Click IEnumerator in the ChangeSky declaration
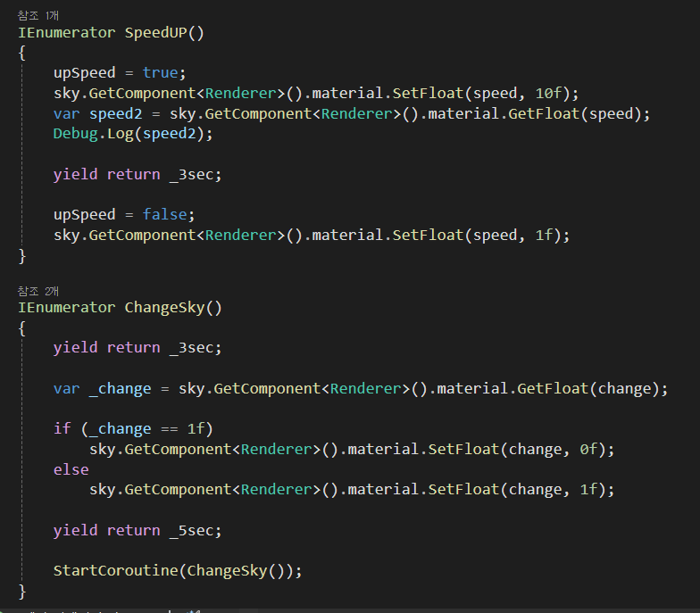This screenshot has height=613, width=700. point(66,307)
